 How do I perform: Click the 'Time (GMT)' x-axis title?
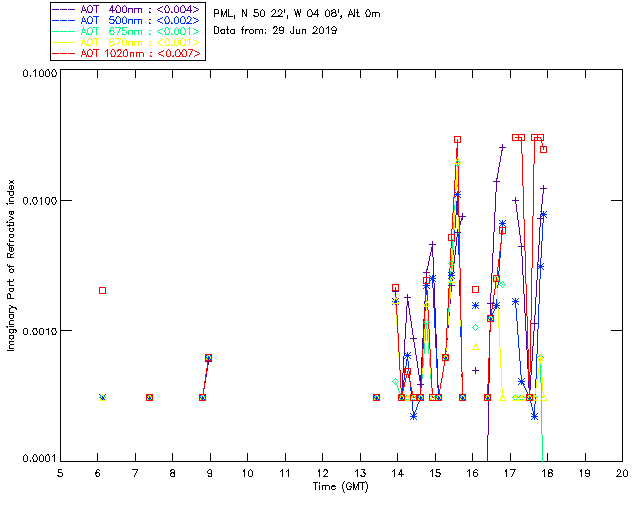340,486
